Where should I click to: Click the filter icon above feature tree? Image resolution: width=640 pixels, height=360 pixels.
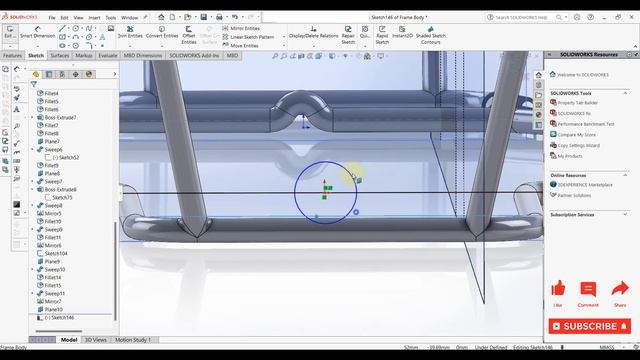(33, 84)
